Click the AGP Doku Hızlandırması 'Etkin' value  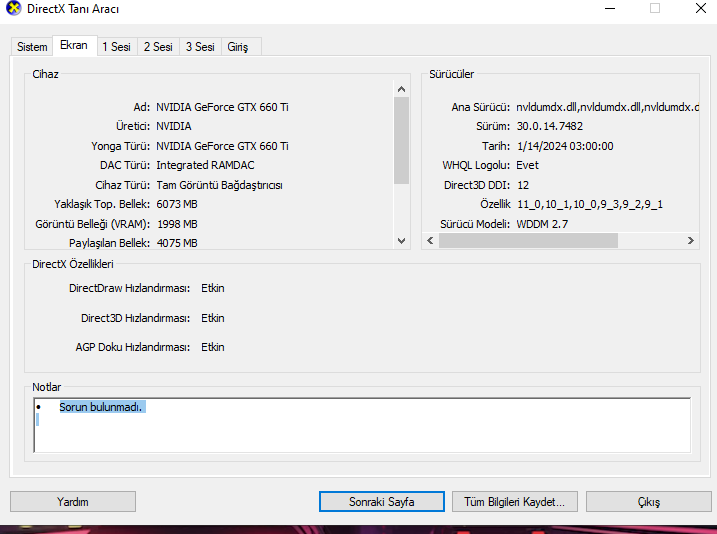213,347
